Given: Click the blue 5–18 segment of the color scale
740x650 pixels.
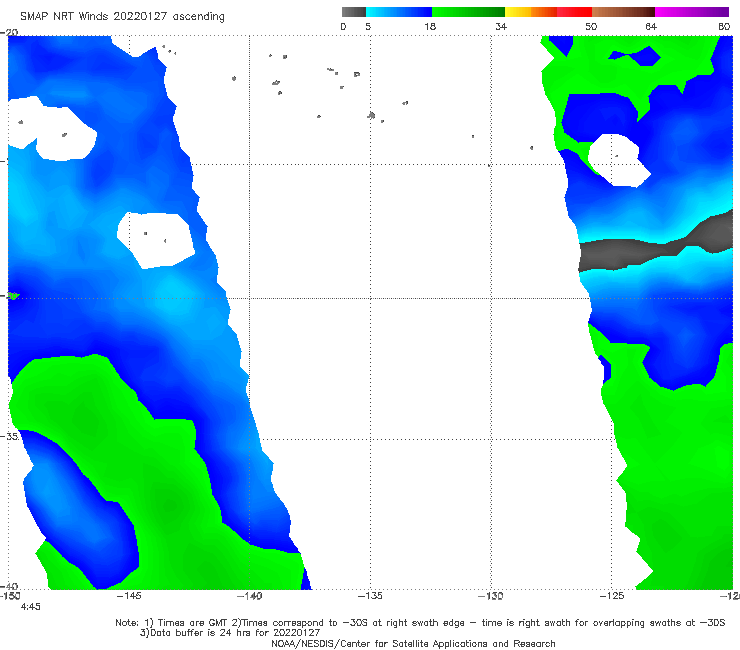Looking at the screenshot, I should [399, 12].
